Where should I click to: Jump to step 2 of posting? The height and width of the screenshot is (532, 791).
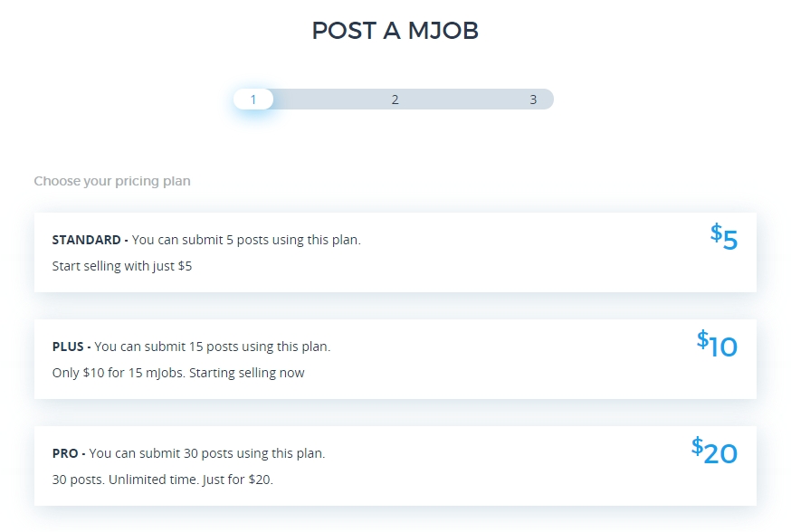395,100
